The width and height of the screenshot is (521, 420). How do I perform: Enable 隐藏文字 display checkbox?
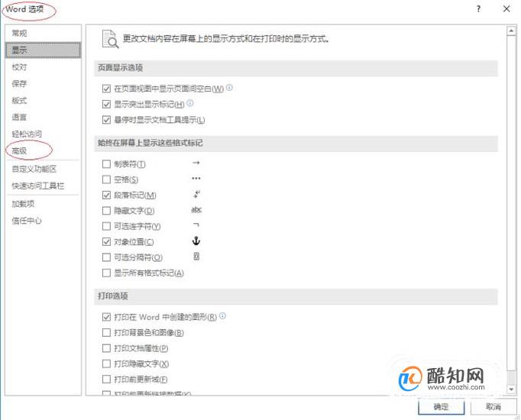[106, 211]
